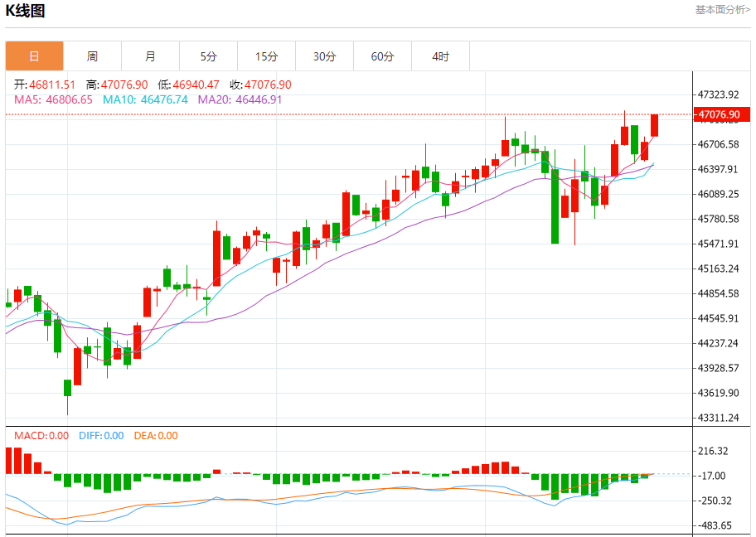Screen dimensions: 756x537
Task: Click the 43311.24 price axis label
Action: coord(719,418)
